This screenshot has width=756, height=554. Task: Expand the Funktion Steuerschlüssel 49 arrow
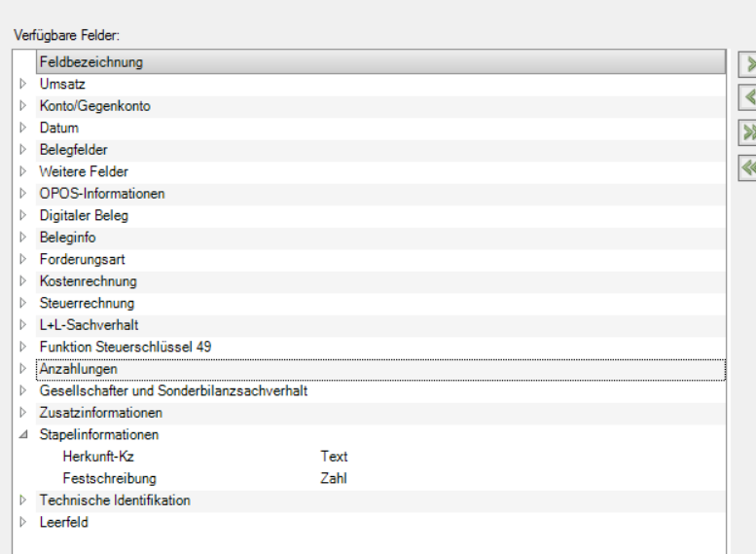[x=22, y=347]
